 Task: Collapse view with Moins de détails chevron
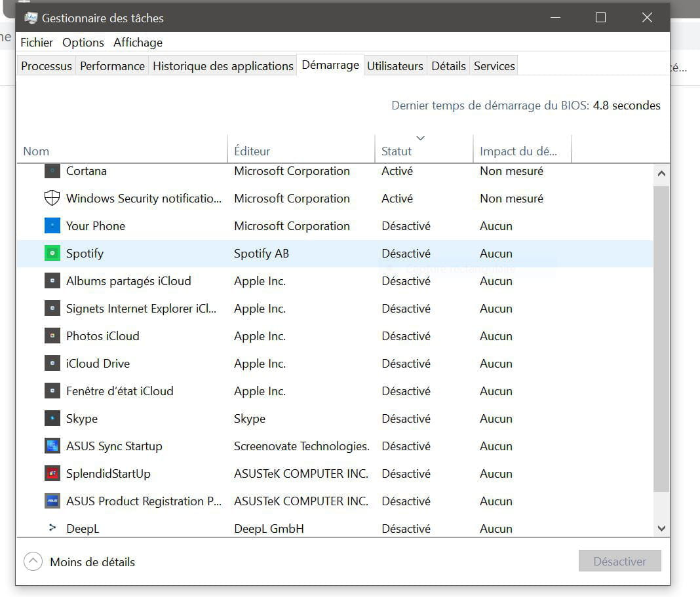32,562
